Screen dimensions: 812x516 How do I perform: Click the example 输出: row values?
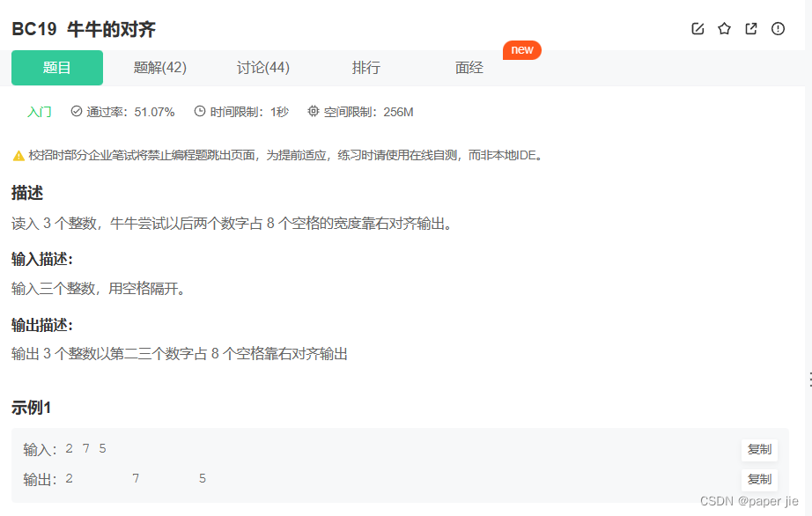pos(136,479)
